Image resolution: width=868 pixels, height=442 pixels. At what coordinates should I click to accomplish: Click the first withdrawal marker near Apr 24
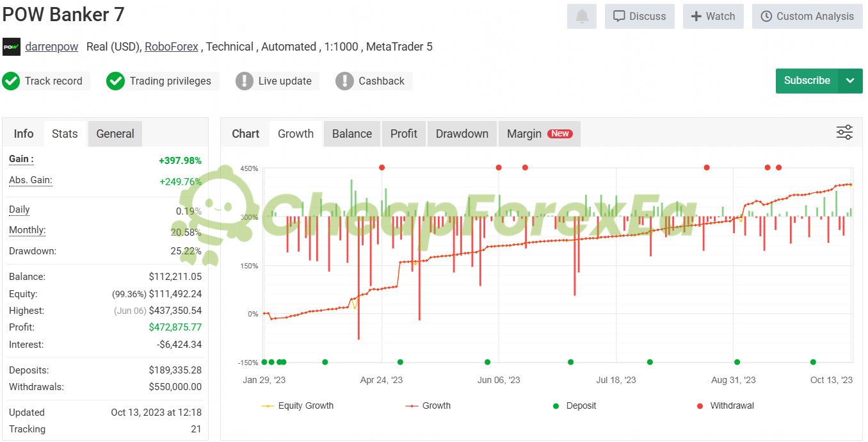[382, 167]
